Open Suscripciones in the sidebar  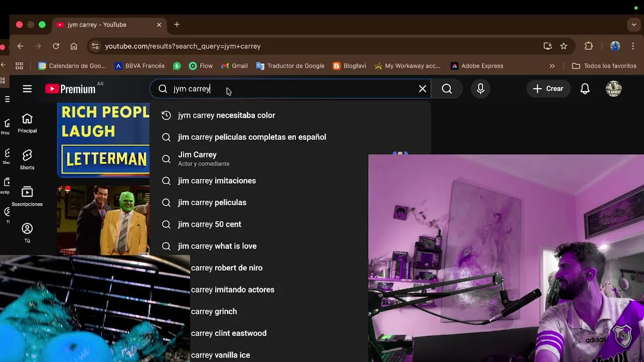(x=27, y=197)
